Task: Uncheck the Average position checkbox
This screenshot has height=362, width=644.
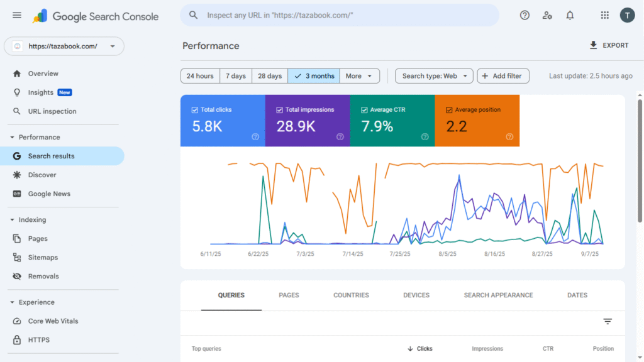Action: click(x=449, y=110)
